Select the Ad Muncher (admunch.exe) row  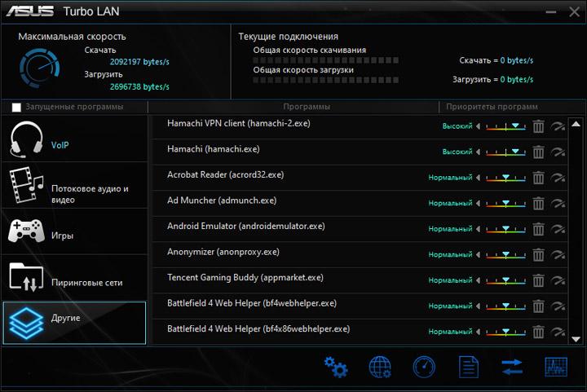(360, 204)
